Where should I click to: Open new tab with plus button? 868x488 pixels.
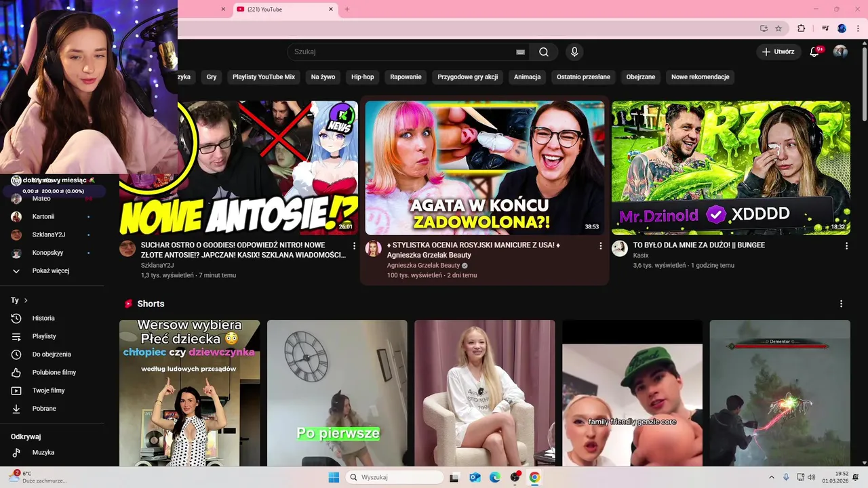point(347,9)
